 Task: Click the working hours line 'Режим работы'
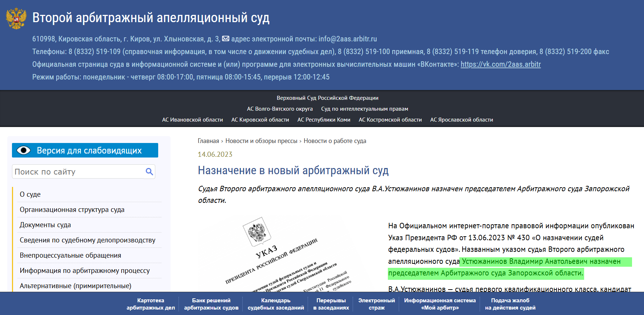click(x=181, y=77)
